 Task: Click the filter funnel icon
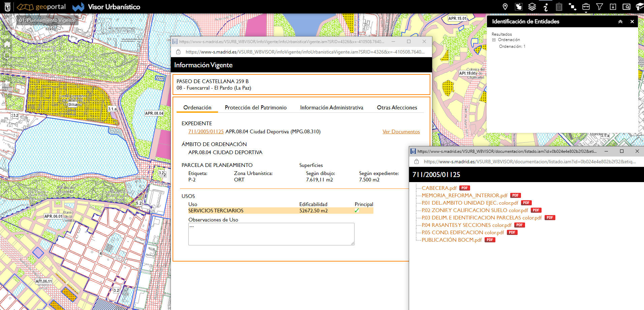[599, 7]
